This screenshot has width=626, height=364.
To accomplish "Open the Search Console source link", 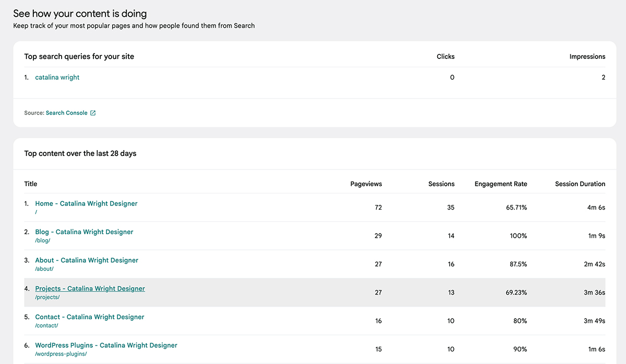I will coord(67,113).
